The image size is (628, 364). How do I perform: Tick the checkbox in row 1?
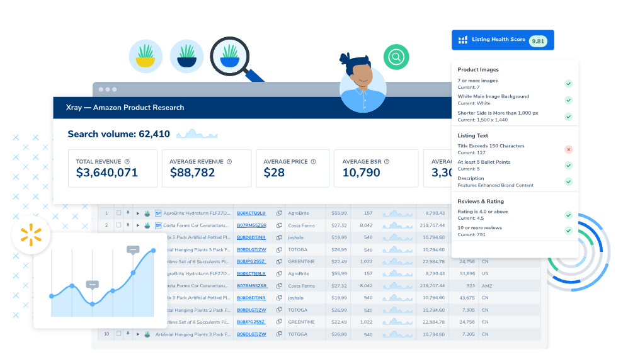click(x=118, y=213)
